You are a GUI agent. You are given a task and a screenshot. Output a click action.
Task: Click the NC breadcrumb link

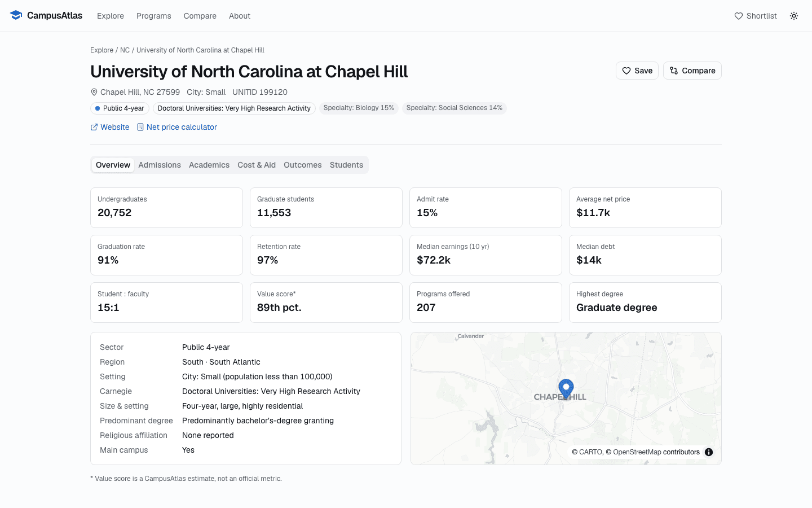125,50
